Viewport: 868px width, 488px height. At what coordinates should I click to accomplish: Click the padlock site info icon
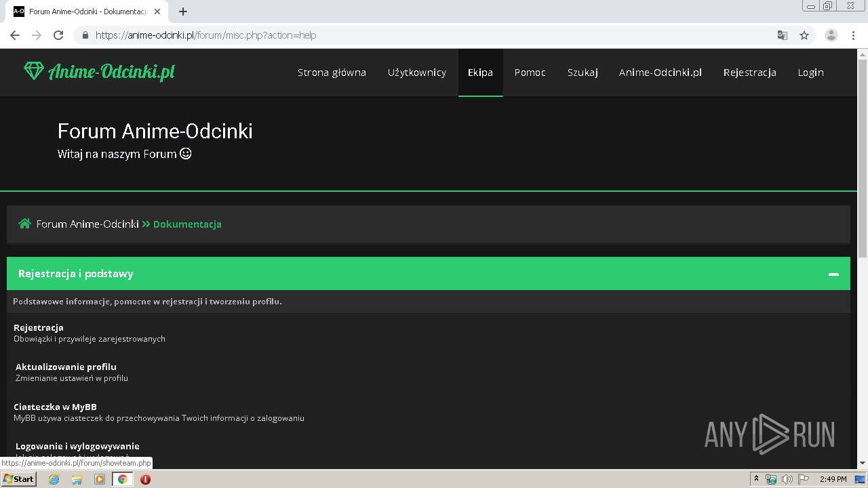[x=85, y=35]
